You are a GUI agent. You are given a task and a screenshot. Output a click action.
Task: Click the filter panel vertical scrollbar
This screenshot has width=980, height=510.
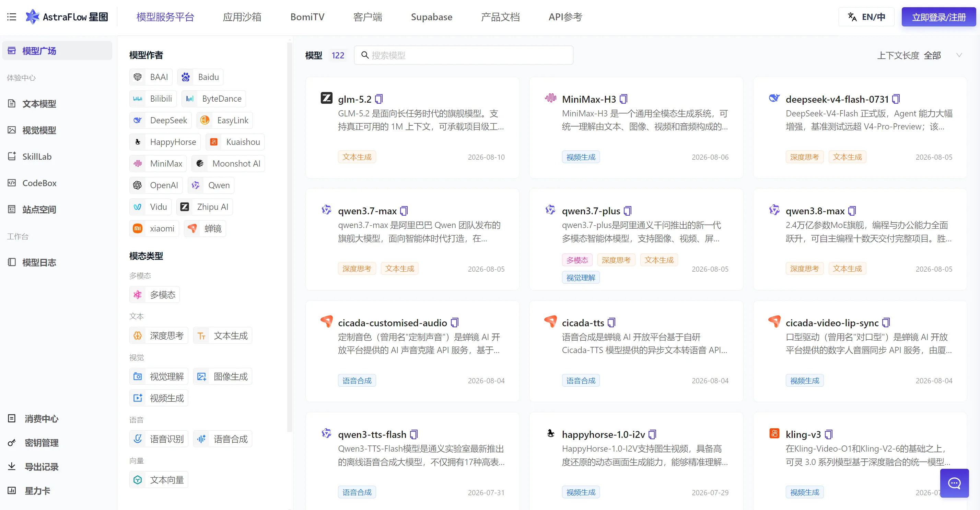coord(290,236)
